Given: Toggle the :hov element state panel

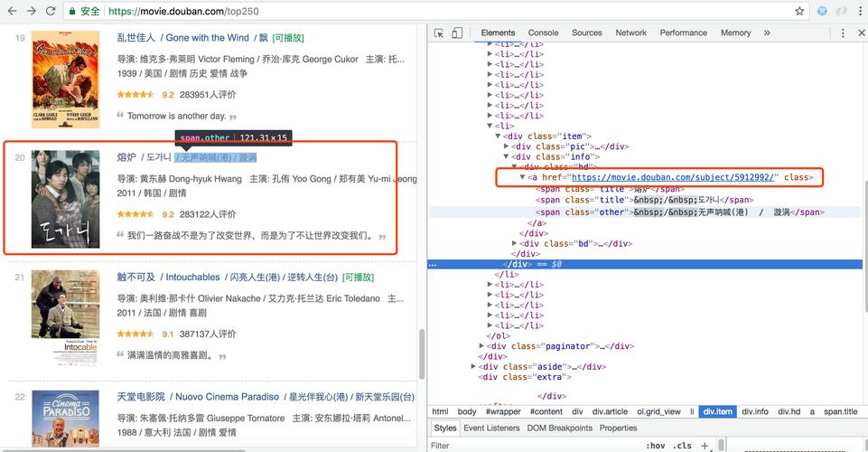Looking at the screenshot, I should point(656,446).
